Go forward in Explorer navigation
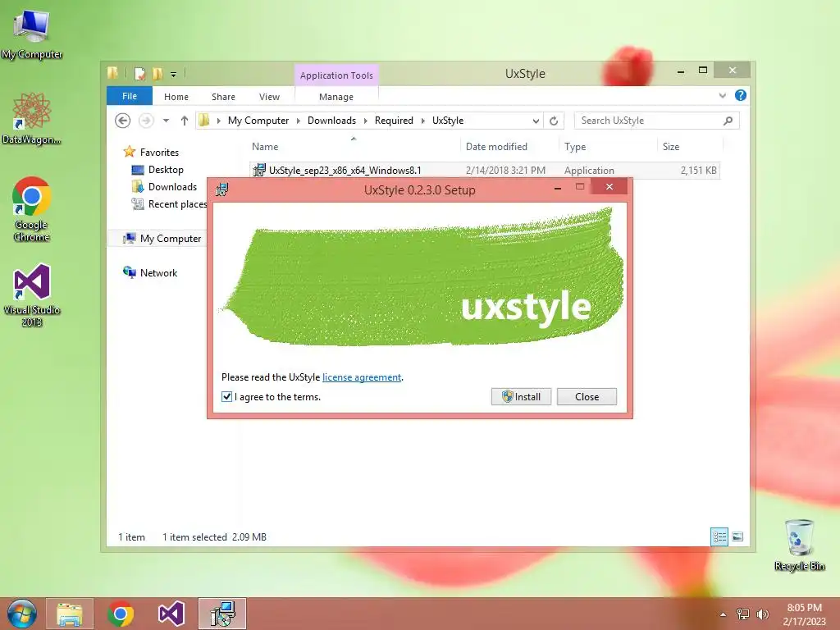Screen dimensions: 840x630 tap(146, 121)
